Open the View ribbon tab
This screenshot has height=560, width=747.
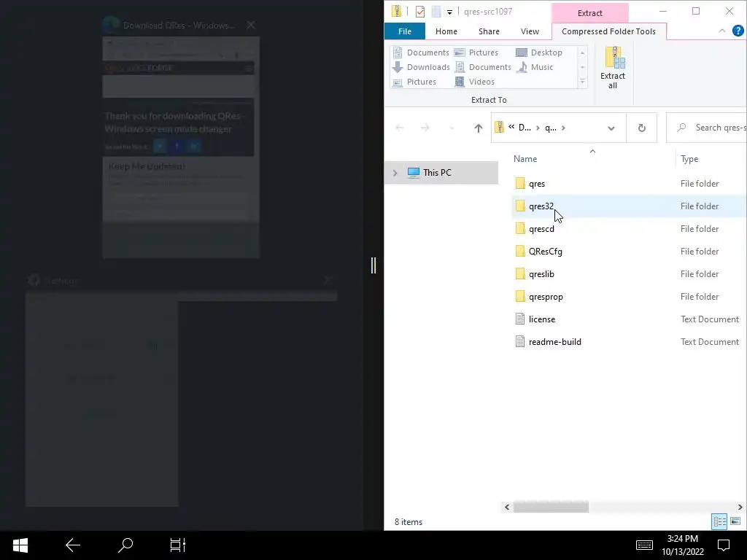click(x=530, y=31)
